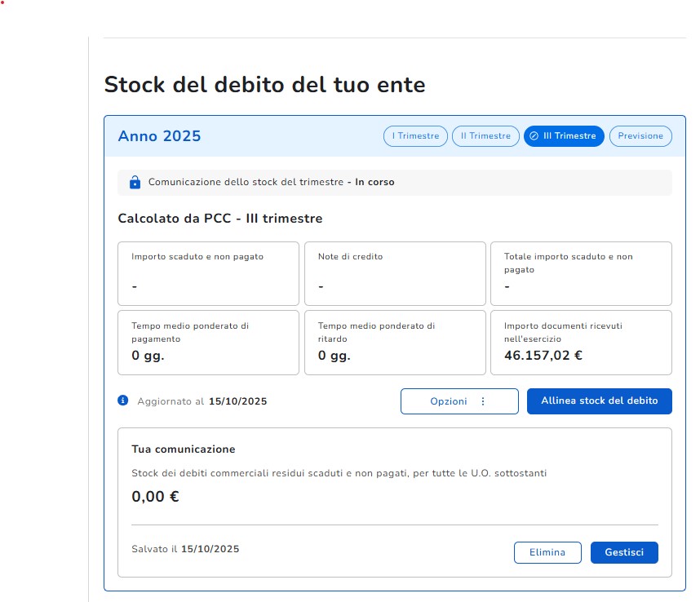This screenshot has height=602, width=700.
Task: Click the blue info icon next to Aggiornato al
Action: click(x=123, y=401)
